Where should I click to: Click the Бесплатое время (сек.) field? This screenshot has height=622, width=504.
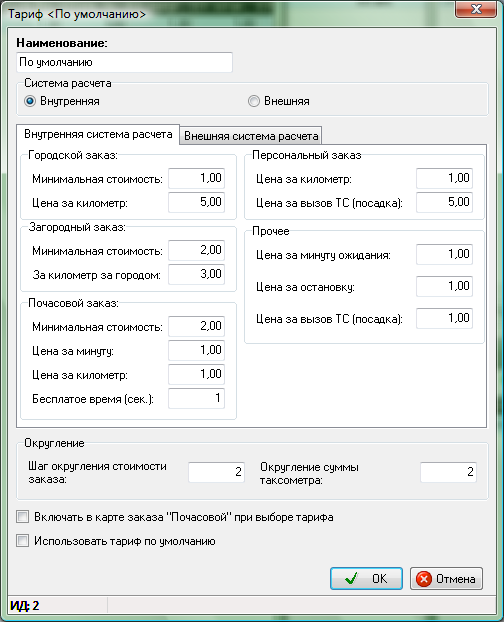[196, 398]
